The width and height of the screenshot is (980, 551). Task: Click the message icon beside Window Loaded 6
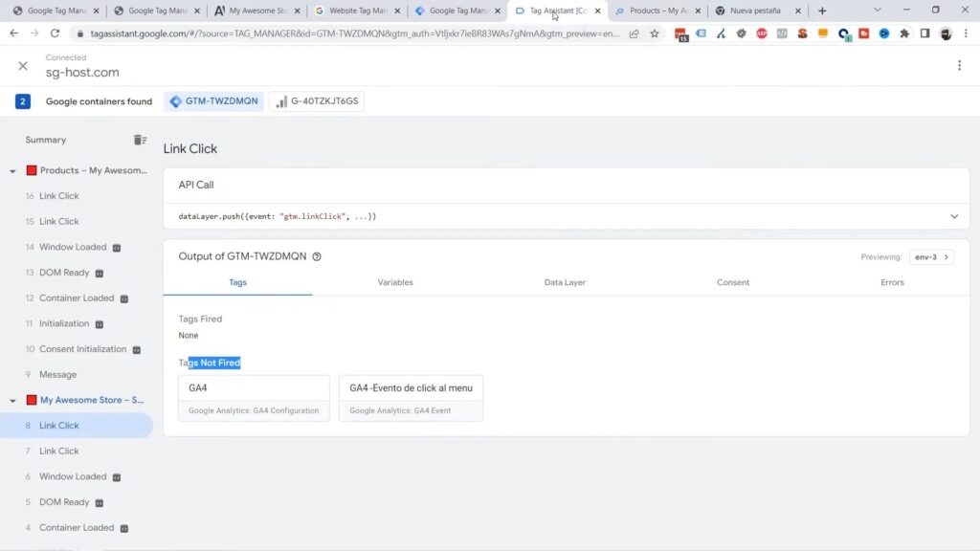[116, 477]
